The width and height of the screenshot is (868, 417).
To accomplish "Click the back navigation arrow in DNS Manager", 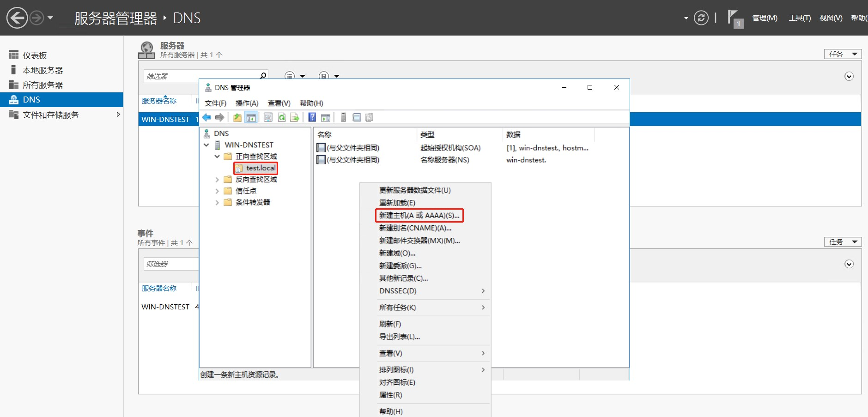I will [206, 117].
